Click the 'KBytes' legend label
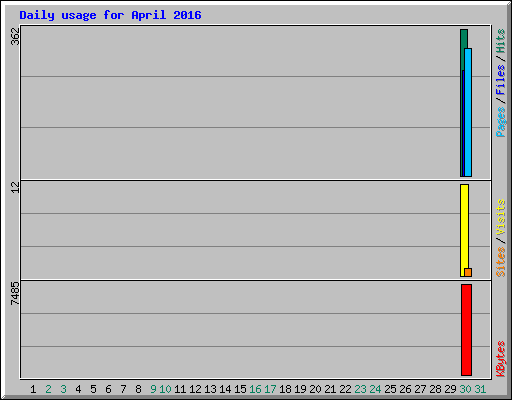Screen dimensions: 512x400 [x=500, y=359]
